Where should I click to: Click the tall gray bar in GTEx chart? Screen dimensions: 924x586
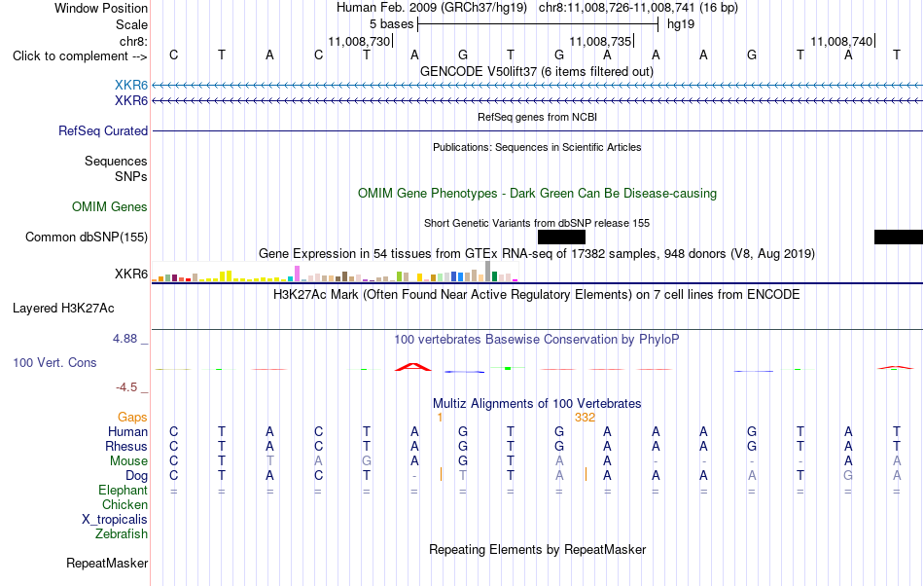(487, 272)
